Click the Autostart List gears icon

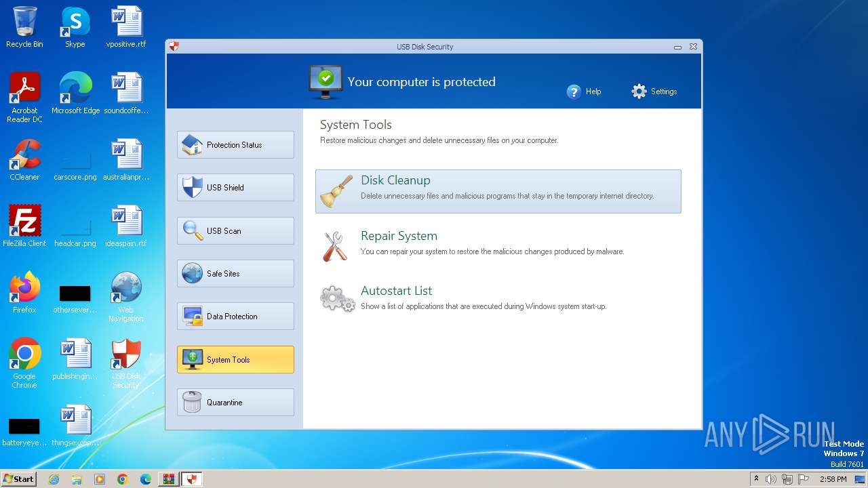(x=337, y=298)
